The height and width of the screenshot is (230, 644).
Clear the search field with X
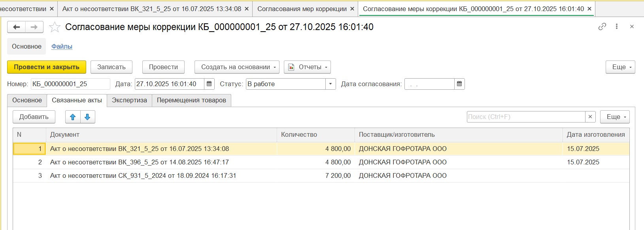(590, 117)
